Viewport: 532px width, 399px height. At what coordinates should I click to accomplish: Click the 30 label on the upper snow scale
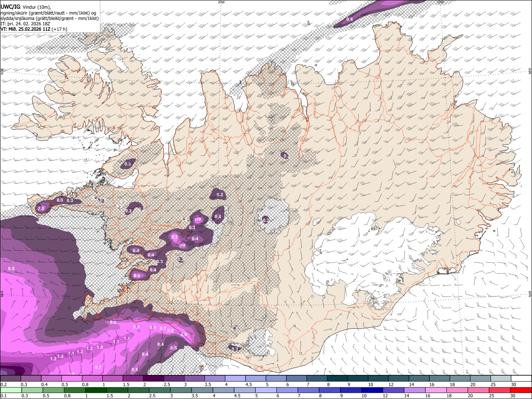click(x=513, y=384)
